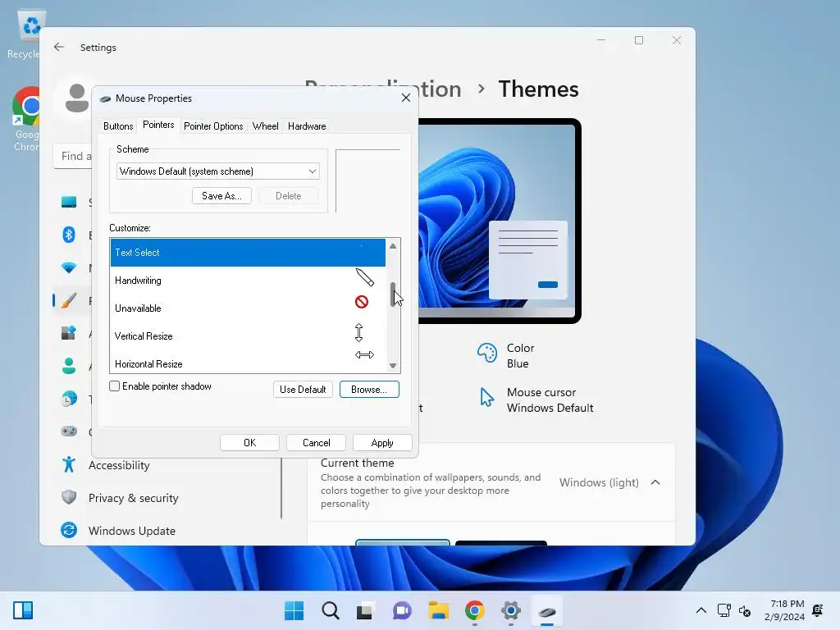Viewport: 840px width, 630px height.
Task: Open Task View on the taskbar
Action: coord(365,610)
